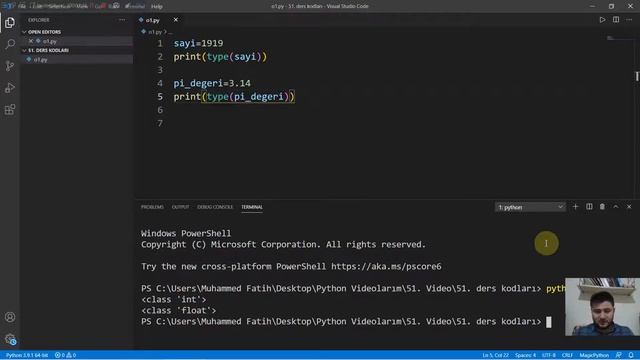Click line 'pi_degeri=3.14'
640x360 pixels.
(x=212, y=83)
